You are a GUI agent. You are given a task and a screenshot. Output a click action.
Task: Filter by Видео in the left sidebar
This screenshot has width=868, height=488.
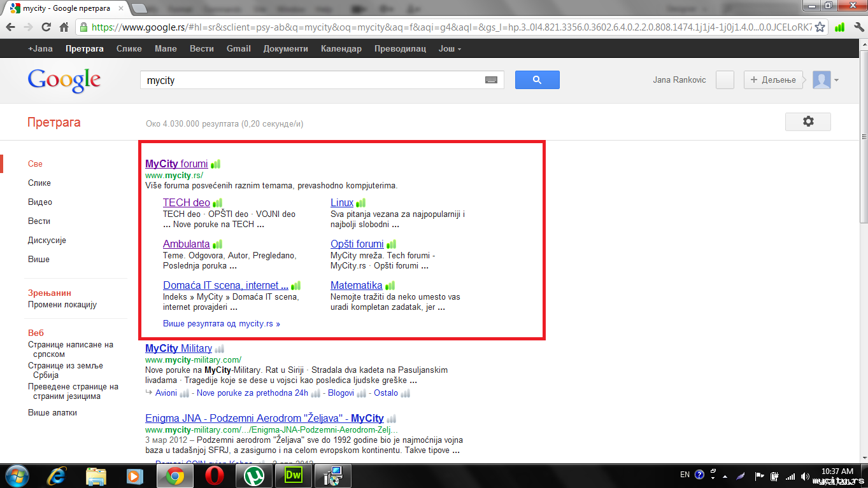[40, 202]
